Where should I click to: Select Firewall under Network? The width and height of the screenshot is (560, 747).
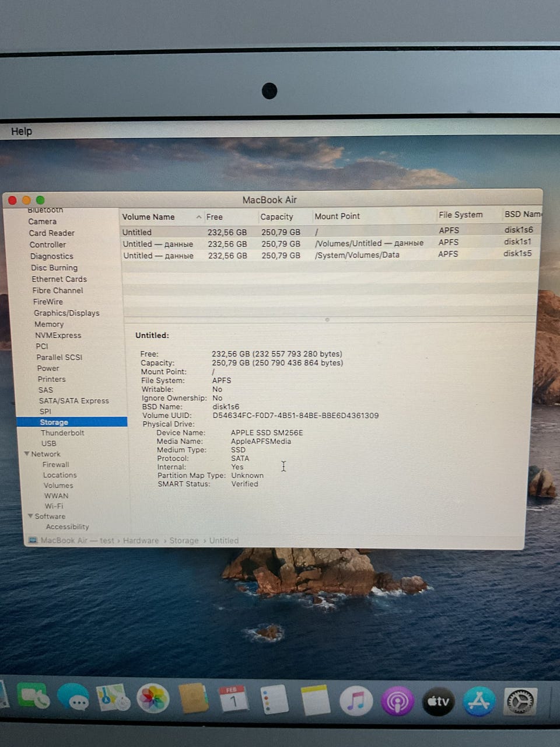(56, 465)
